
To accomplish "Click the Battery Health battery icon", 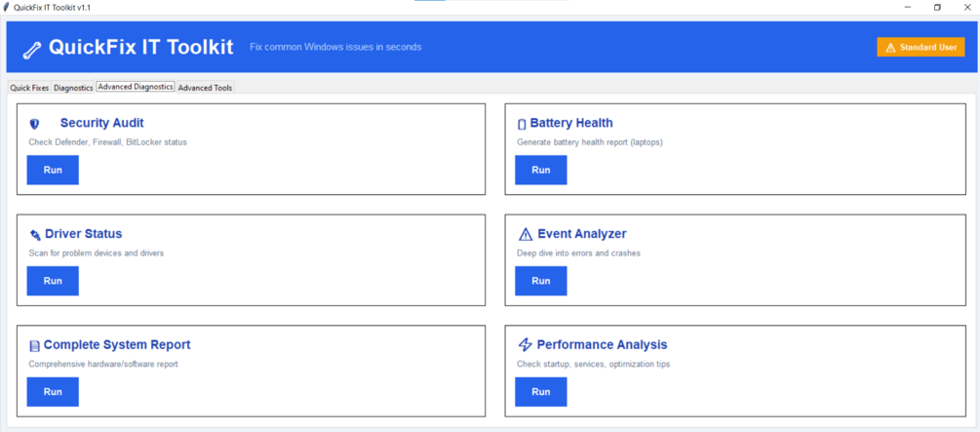I will [522, 124].
